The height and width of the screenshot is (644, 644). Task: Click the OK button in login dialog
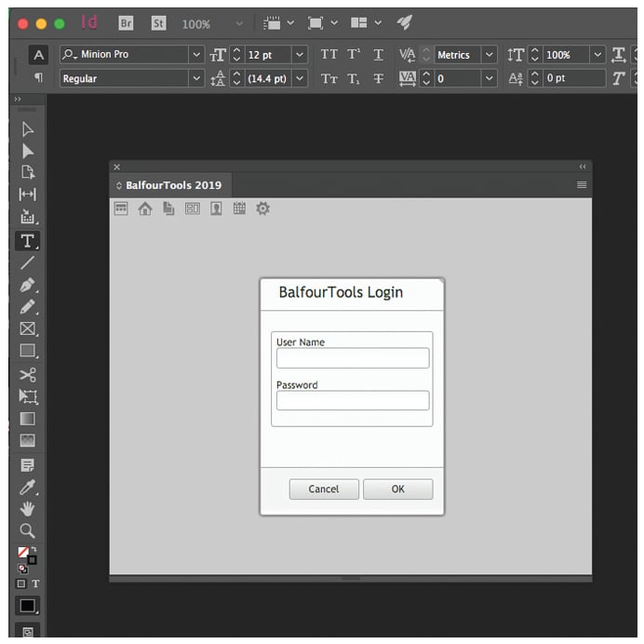pos(397,490)
